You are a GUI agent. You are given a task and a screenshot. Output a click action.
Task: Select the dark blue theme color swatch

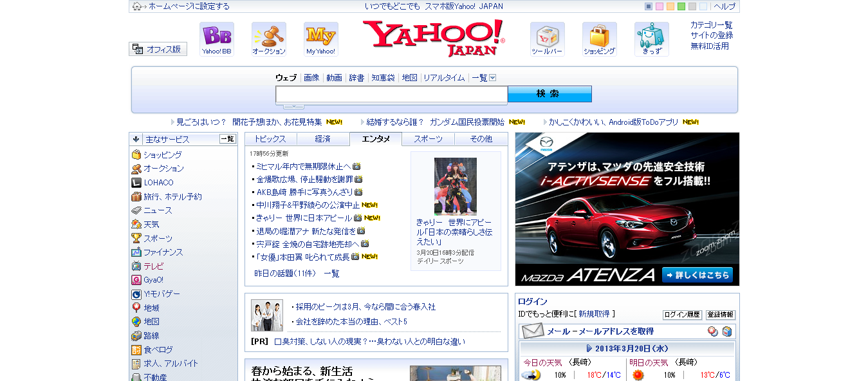click(649, 6)
